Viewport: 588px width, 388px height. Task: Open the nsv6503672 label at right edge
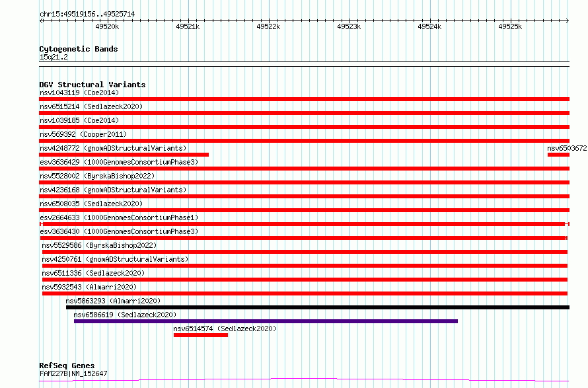tap(567, 148)
